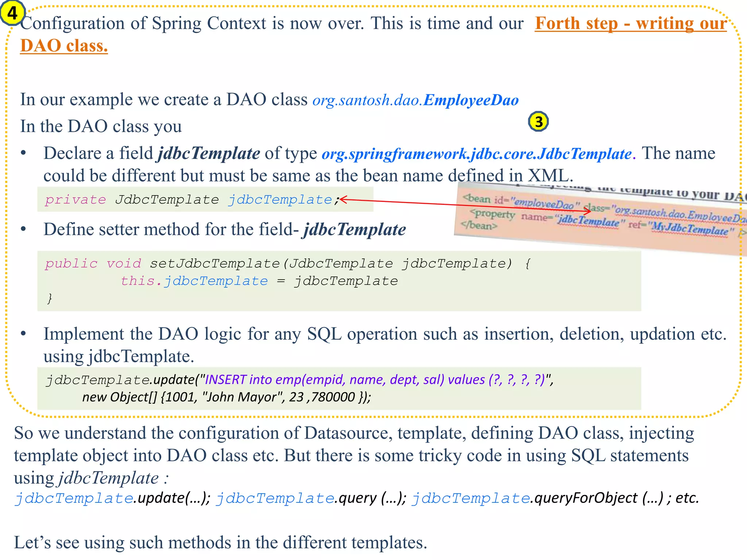Click 'Let's see using such methods' sentence

pos(220,542)
